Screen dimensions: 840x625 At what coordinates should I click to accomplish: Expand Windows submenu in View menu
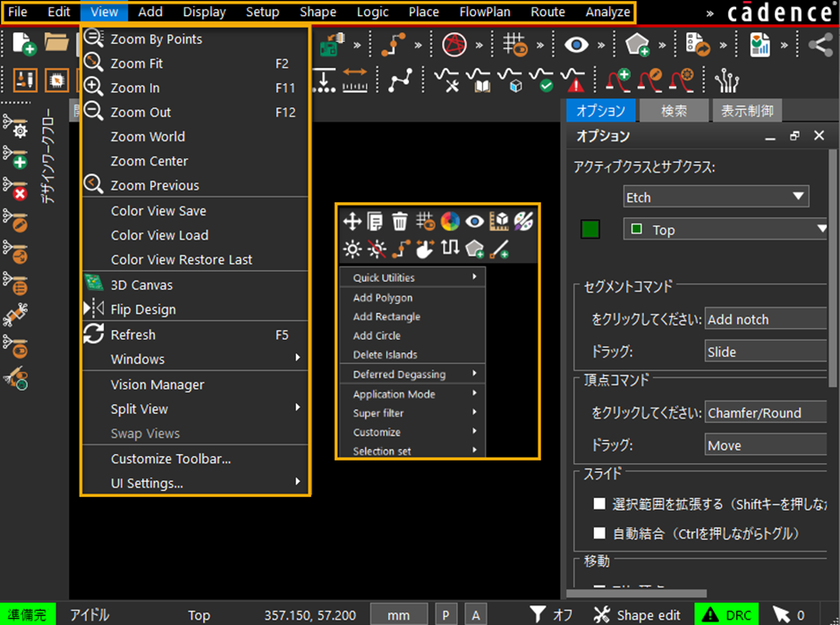(196, 359)
